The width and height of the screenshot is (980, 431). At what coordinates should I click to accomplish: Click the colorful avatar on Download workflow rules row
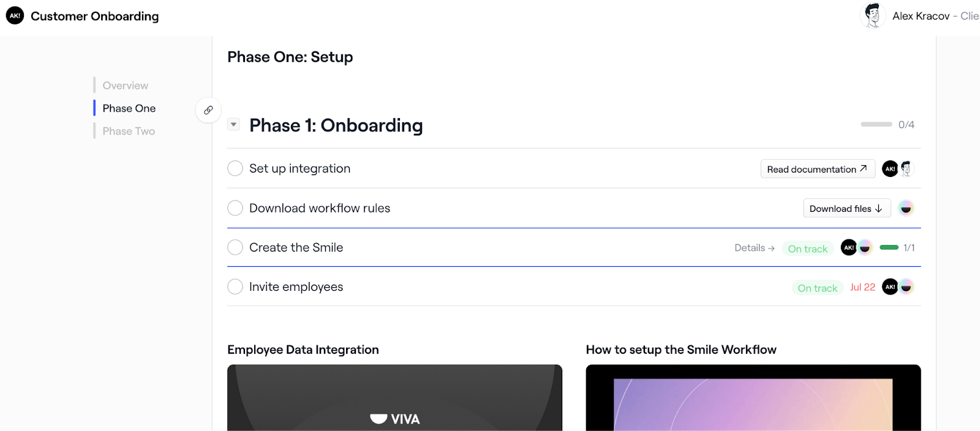coord(907,208)
